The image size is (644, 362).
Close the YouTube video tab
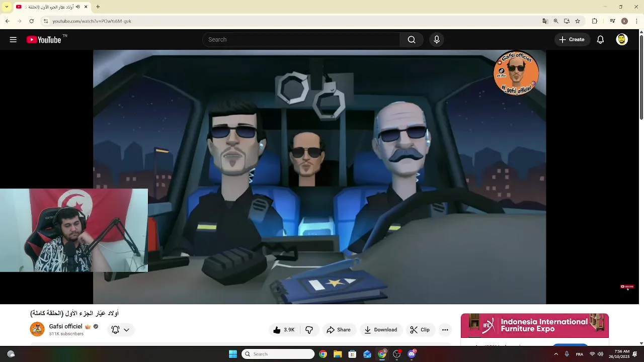[86, 7]
